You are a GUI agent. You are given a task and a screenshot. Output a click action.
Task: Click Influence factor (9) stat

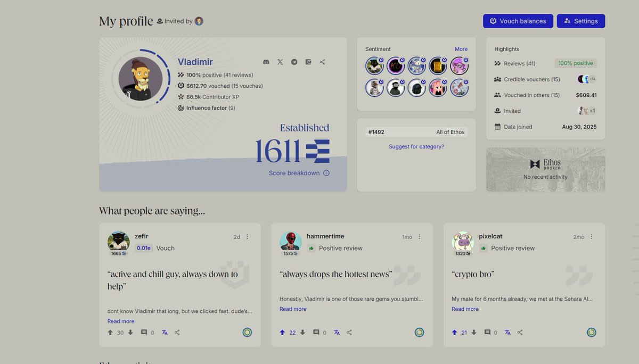[x=206, y=108]
